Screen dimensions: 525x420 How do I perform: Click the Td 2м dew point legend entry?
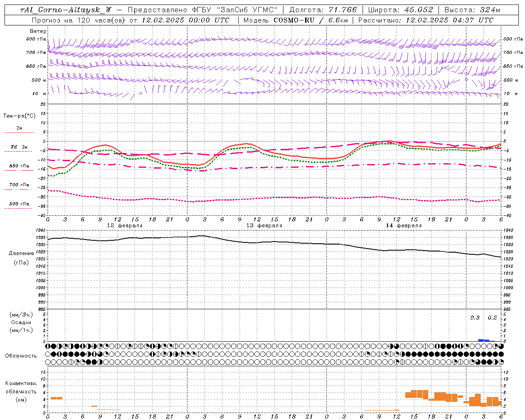coord(19,147)
